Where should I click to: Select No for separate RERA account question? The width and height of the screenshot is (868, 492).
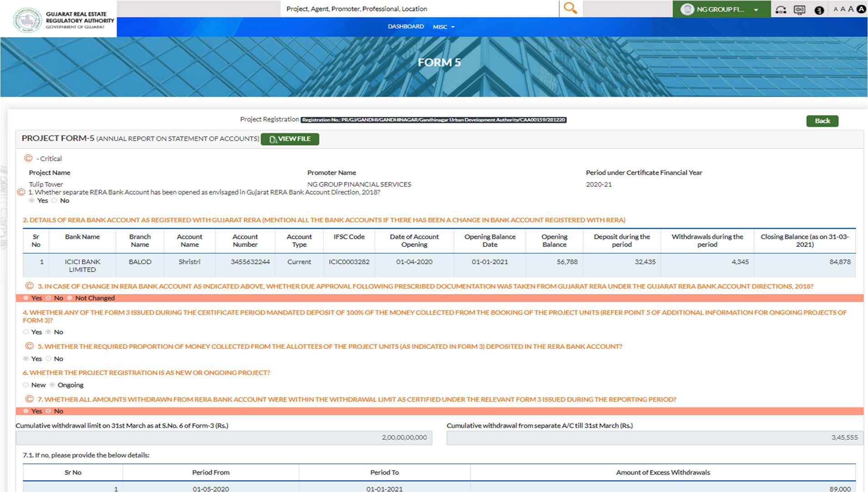click(54, 201)
